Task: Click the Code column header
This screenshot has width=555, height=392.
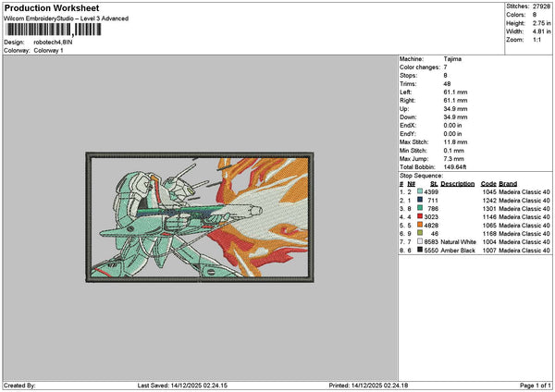Action: click(x=488, y=183)
